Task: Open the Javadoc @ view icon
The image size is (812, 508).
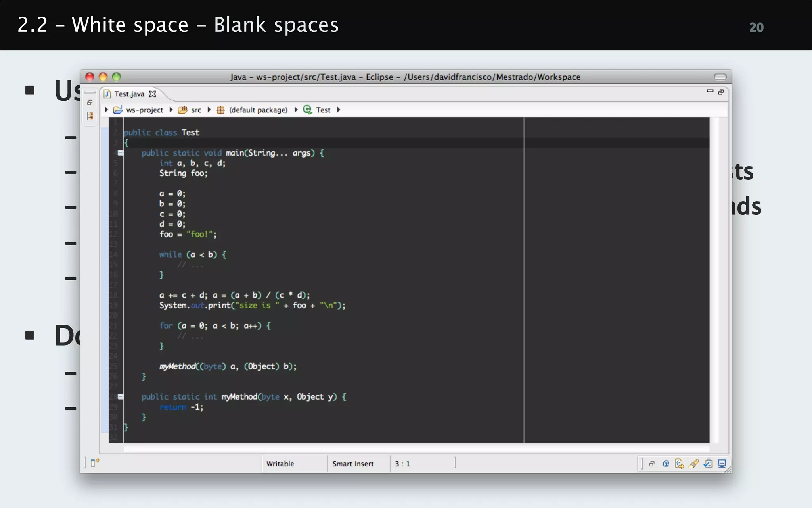Action: (x=666, y=464)
